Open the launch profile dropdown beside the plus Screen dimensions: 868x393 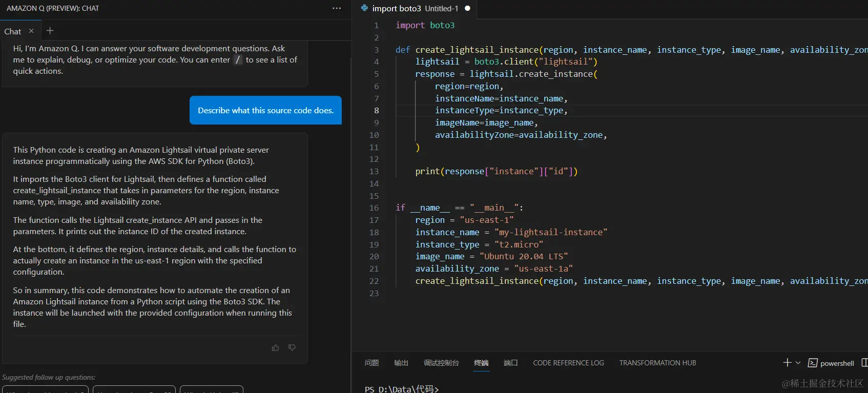[x=798, y=363]
